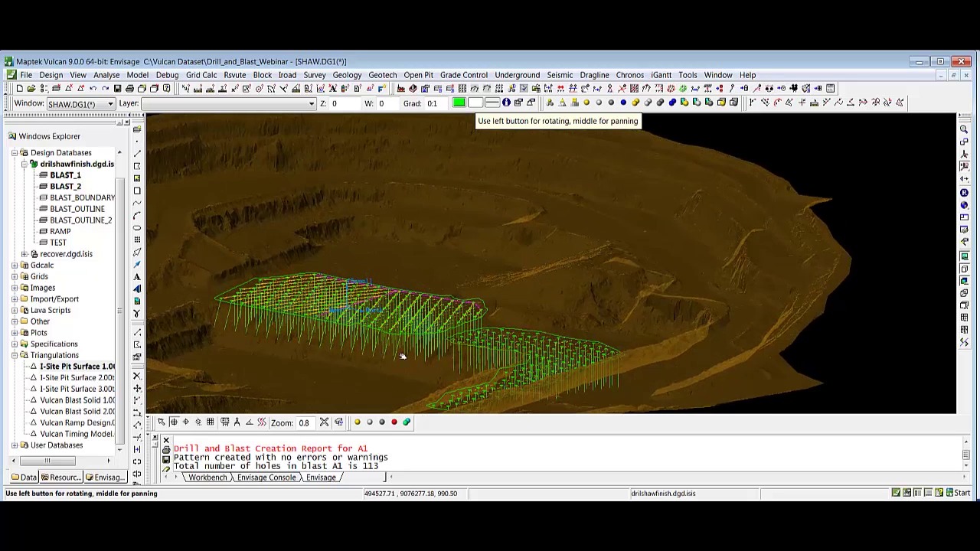Expand the User Databases folder
The image size is (980, 551).
click(x=15, y=445)
